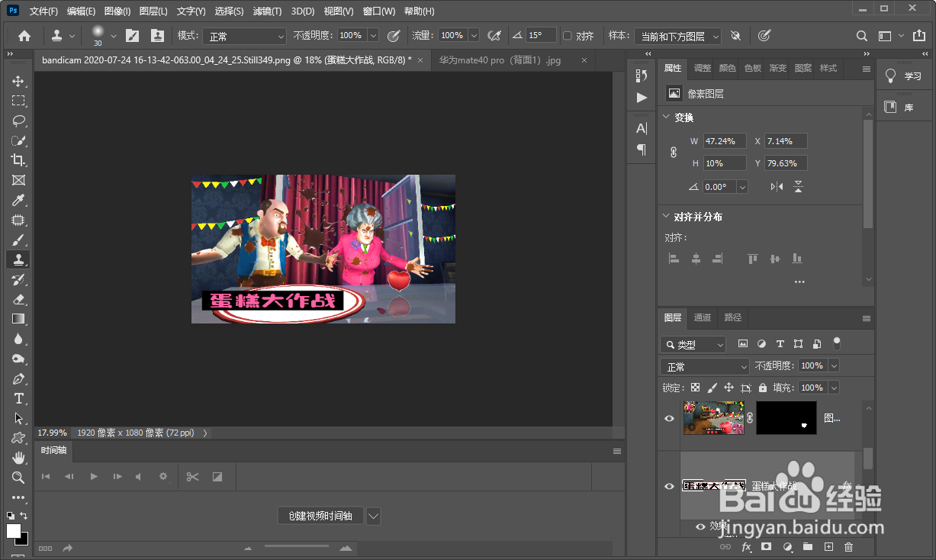Click flip vertical icon in Properties
The width and height of the screenshot is (936, 560).
798,187
